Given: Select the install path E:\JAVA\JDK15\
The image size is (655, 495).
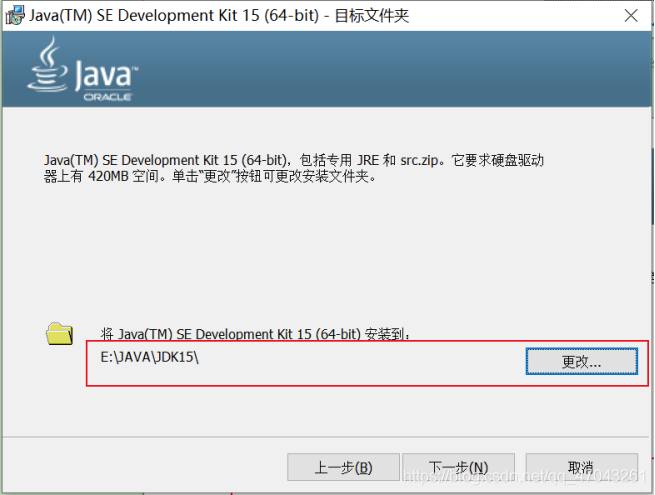Looking at the screenshot, I should pyautogui.click(x=150, y=357).
